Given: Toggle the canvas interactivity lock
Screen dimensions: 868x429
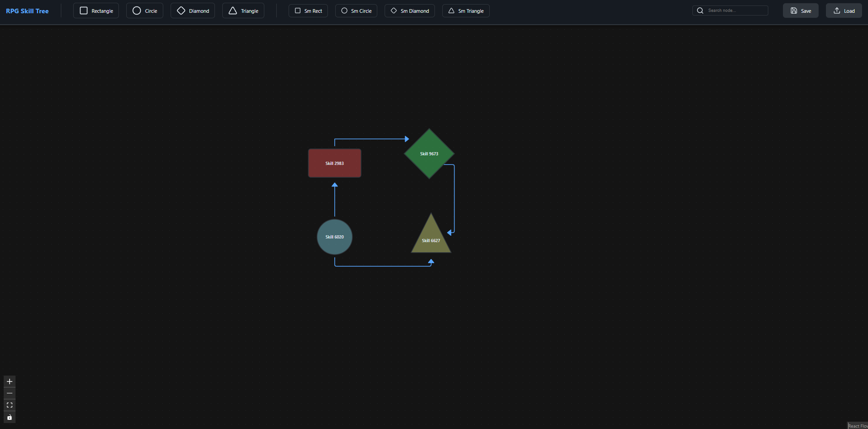Looking at the screenshot, I should [x=10, y=417].
